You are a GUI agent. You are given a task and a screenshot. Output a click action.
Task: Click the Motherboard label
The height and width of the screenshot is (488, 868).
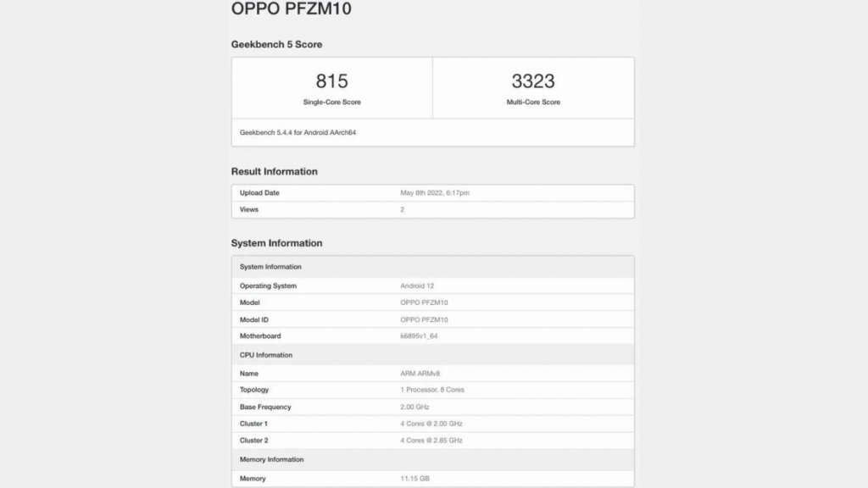[260, 335]
